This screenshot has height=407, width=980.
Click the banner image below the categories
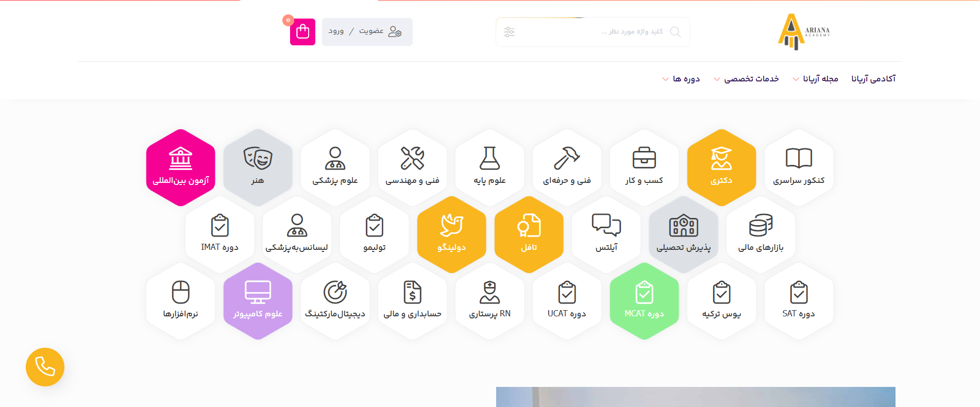pos(696,397)
